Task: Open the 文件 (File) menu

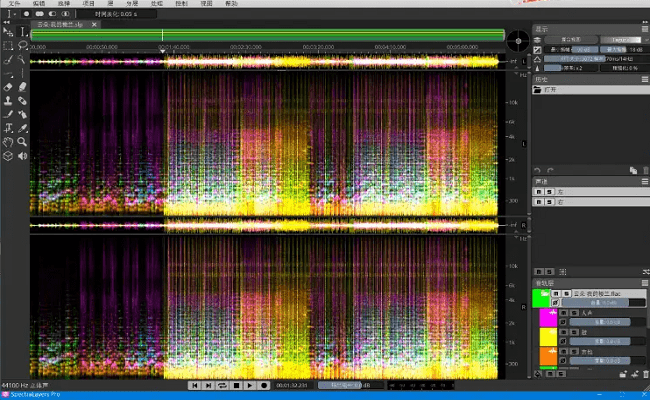Action: 14,5
